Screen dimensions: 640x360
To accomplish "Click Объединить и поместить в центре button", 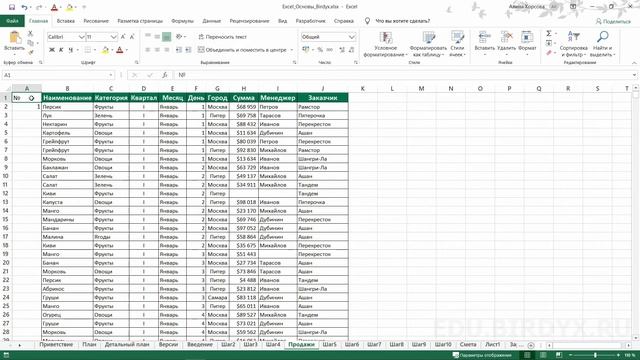I will (242, 50).
